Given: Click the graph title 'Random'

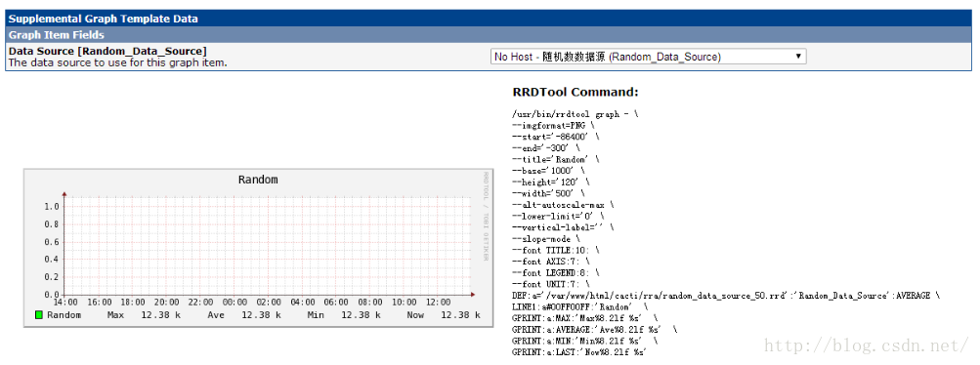Looking at the screenshot, I should pos(258,180).
